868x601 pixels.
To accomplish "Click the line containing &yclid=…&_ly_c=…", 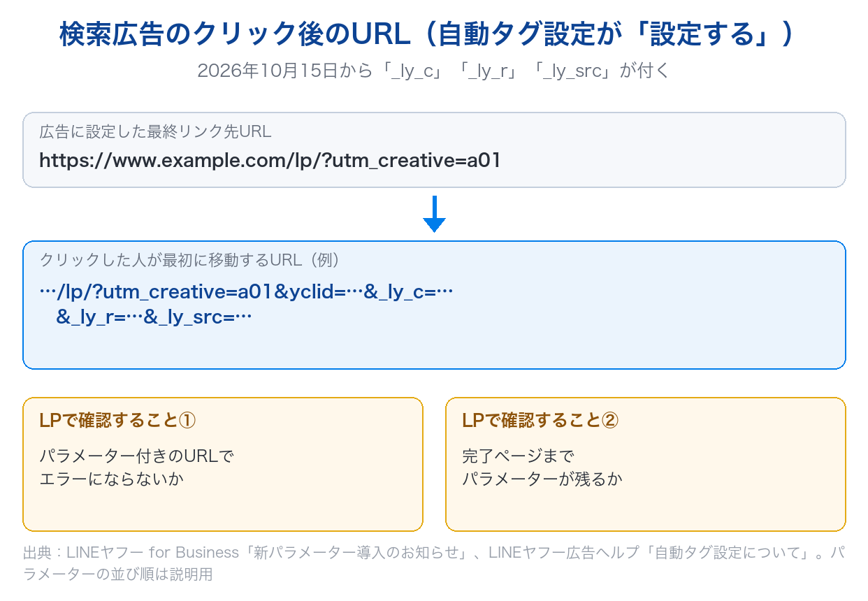I will tap(247, 292).
